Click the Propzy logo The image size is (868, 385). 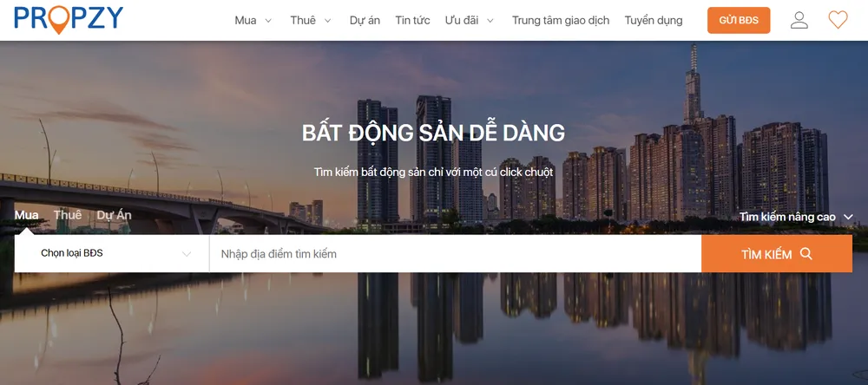(69, 19)
